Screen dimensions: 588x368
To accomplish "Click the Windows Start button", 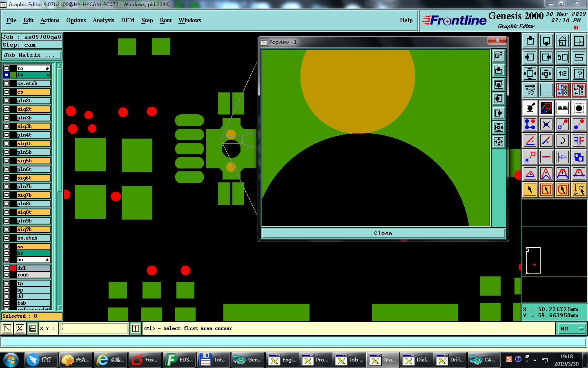I will pyautogui.click(x=11, y=360).
